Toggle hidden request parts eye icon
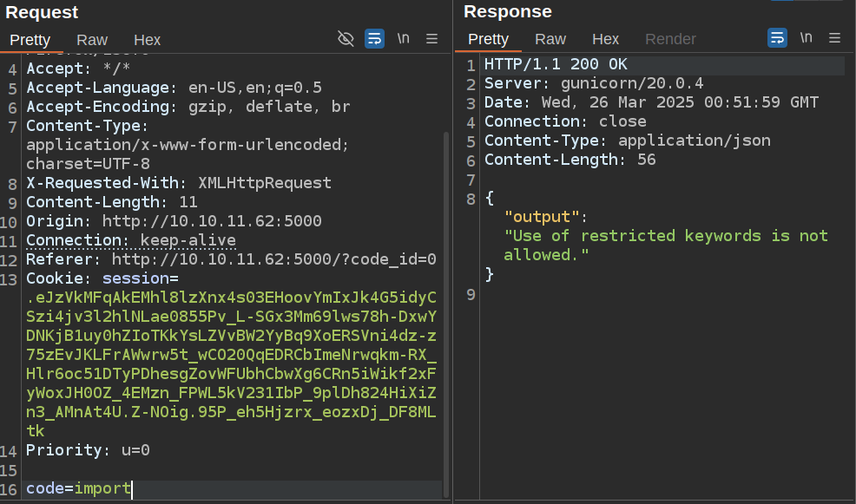 346,38
